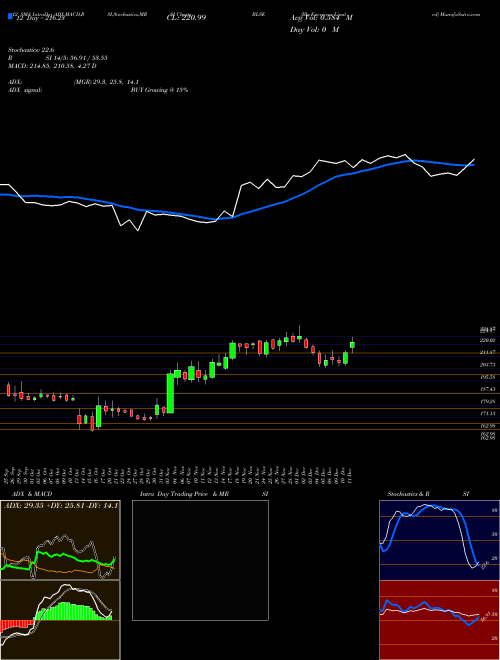Click the 'Day Vol: 0 M' readout

[314, 30]
